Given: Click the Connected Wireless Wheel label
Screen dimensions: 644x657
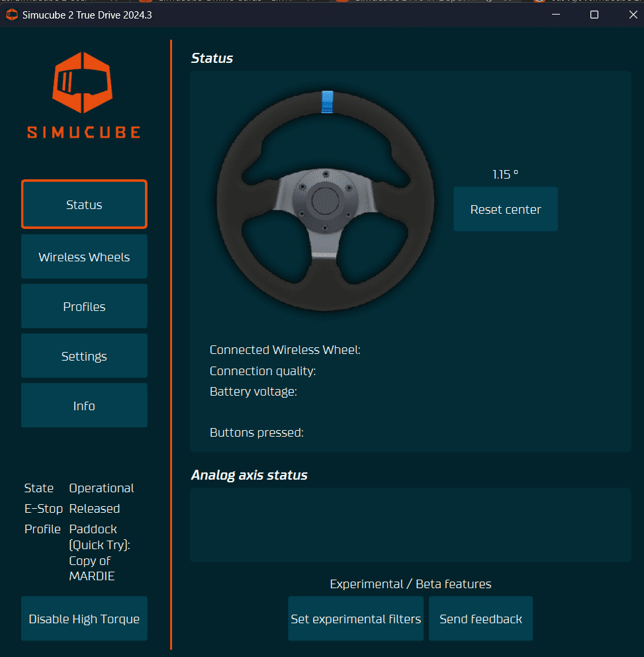Looking at the screenshot, I should (x=285, y=349).
